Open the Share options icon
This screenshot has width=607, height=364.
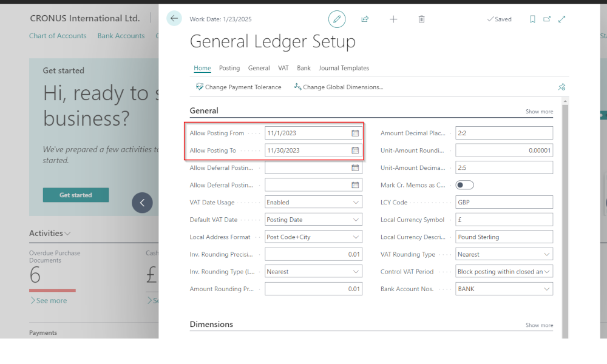365,19
